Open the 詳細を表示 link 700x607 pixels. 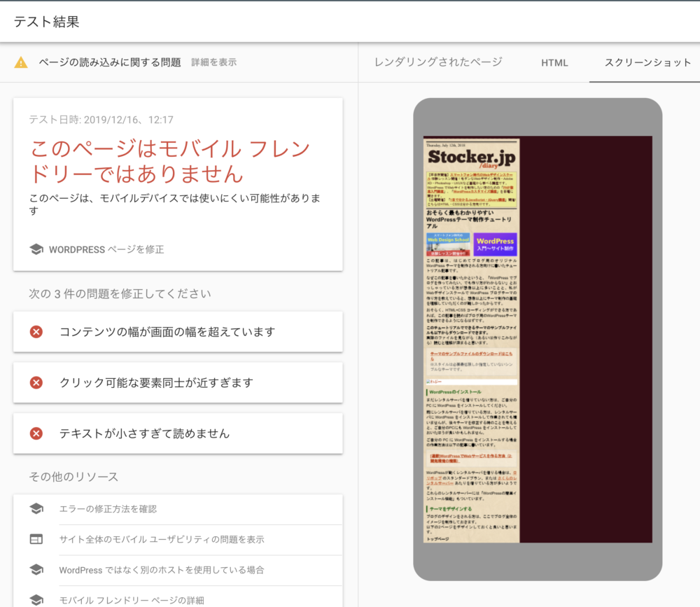pos(213,62)
